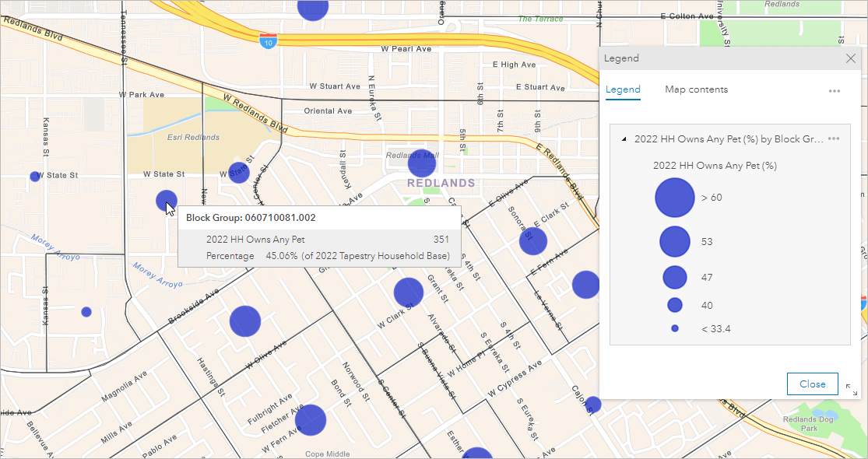This screenshot has width=868, height=459.
Task: Click the circle near Center St on W State St
Action: (x=239, y=173)
